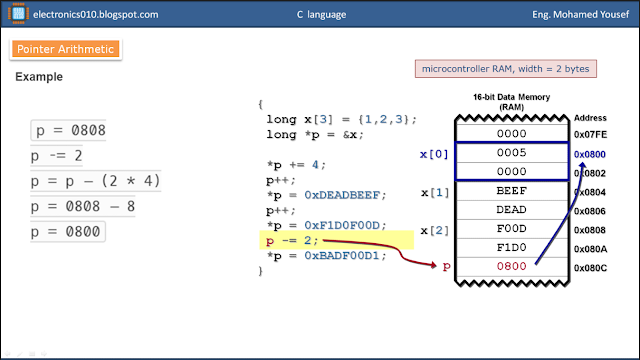The width and height of the screenshot is (640, 360).
Task: Click the 'microcontroller RAM, width = 2 bytes' note
Action: 506,69
